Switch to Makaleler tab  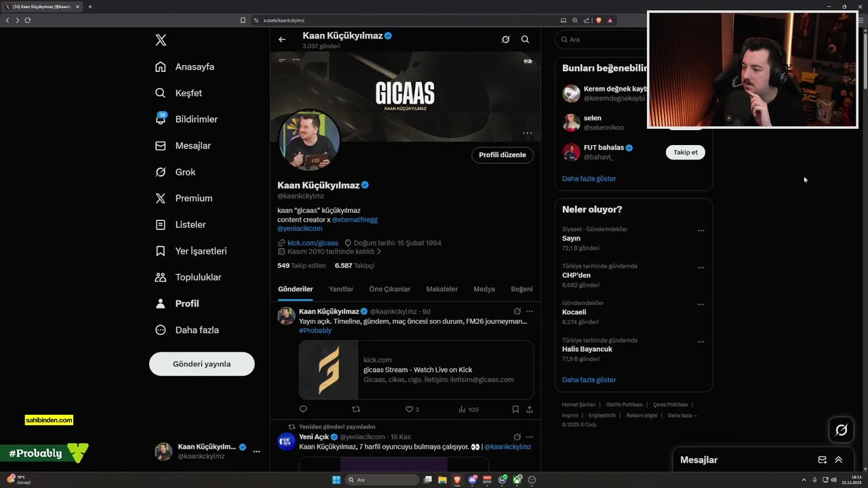[442, 289]
